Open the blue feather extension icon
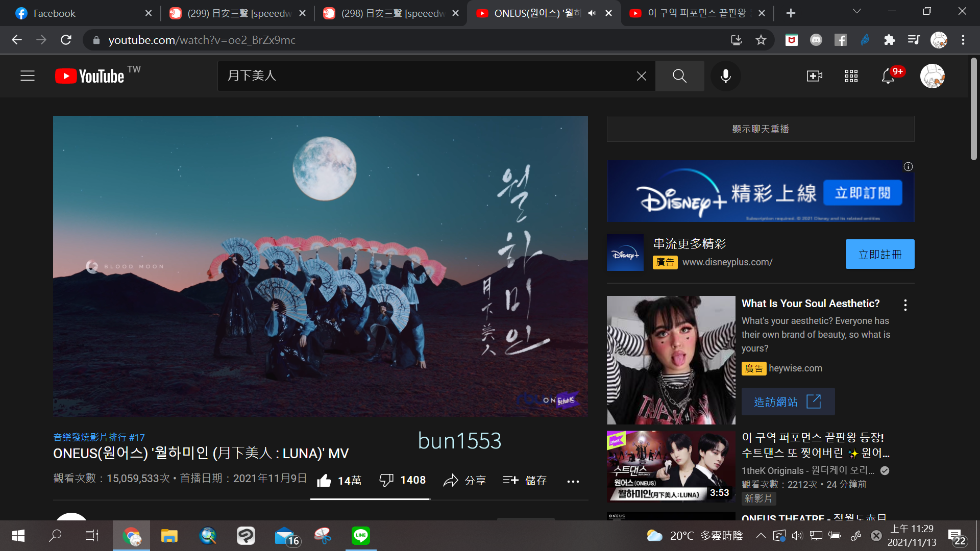 pos(865,40)
